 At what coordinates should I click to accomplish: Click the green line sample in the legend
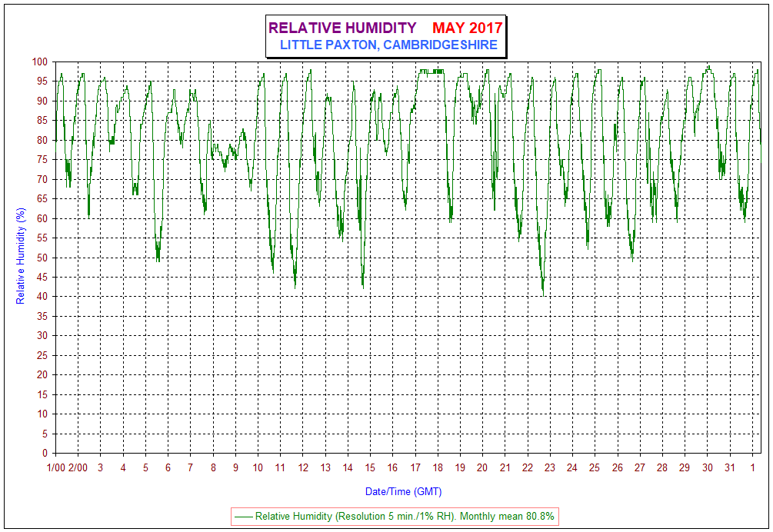244,517
